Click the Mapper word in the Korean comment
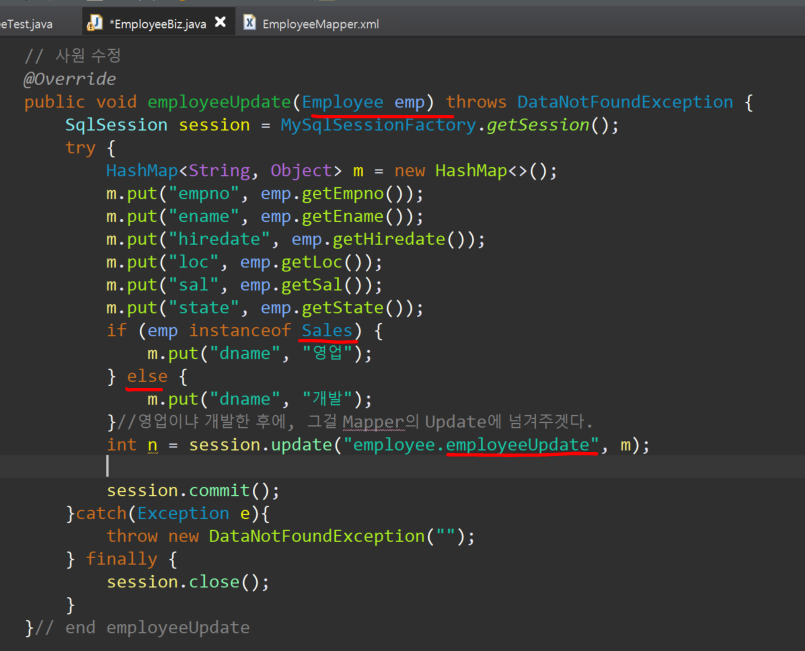Viewport: 805px width, 651px height. 373,422
